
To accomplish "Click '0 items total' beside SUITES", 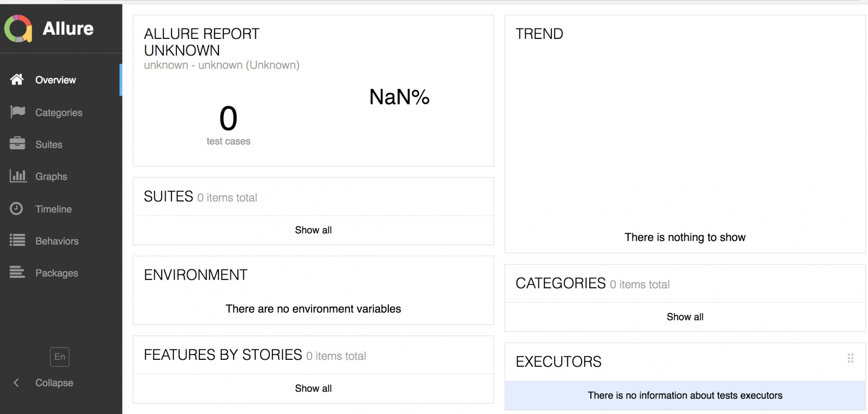I will (227, 198).
